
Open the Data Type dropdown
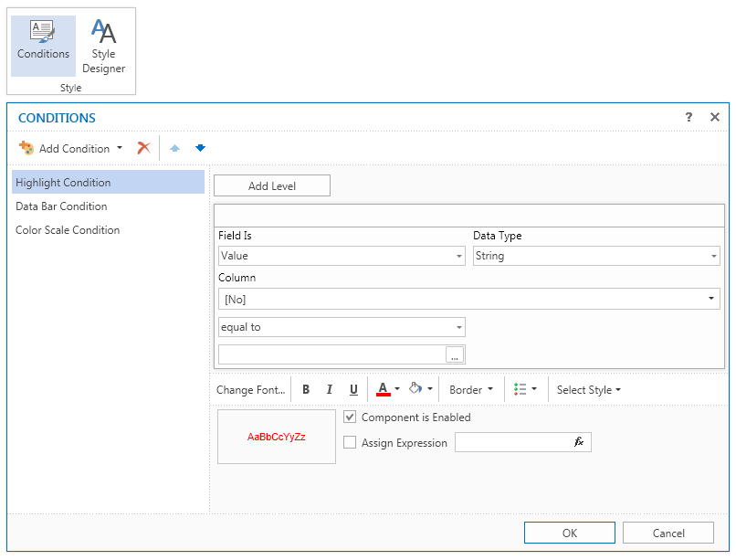tap(596, 256)
